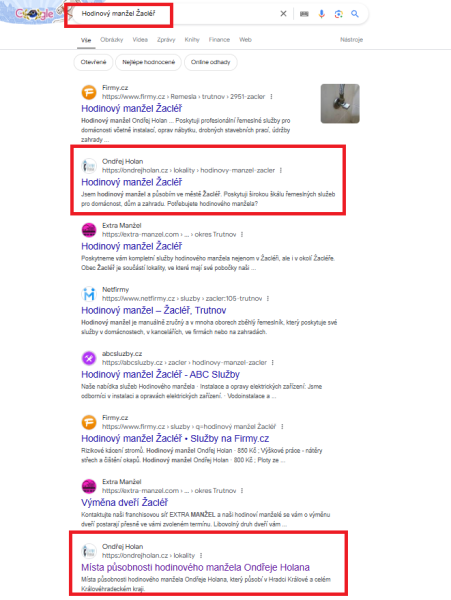Start voice search with microphone icon
This screenshot has width=451, height=600.
point(322,14)
